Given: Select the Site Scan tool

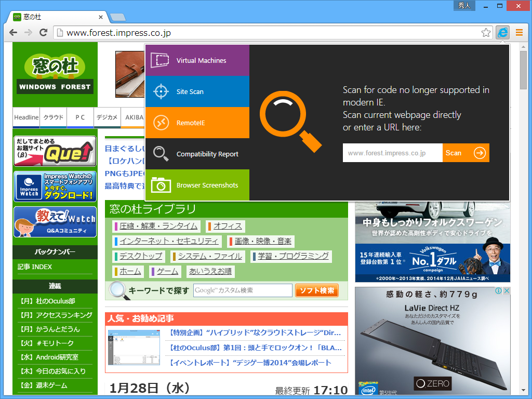Looking at the screenshot, I should 197,91.
